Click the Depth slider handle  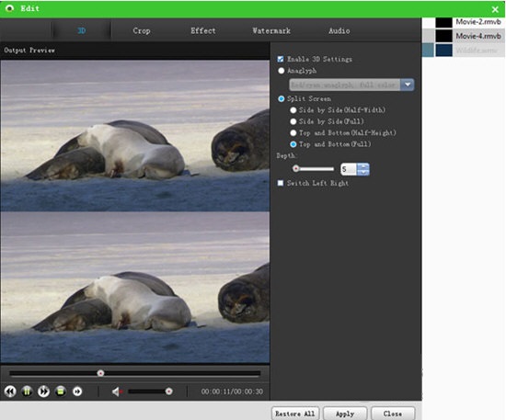tap(295, 168)
